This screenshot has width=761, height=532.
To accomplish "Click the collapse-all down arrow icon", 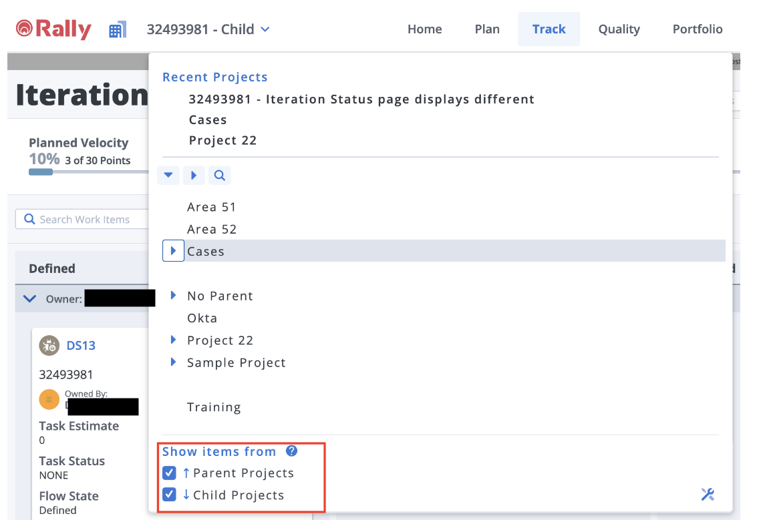I will 168,176.
